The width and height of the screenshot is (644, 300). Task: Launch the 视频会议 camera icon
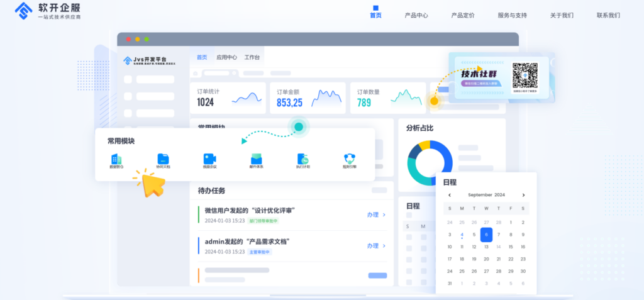[x=209, y=159]
